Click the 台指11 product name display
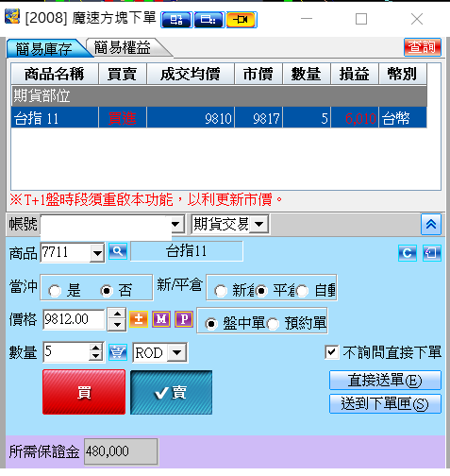Screen dimensions: 450x476 coord(187,251)
